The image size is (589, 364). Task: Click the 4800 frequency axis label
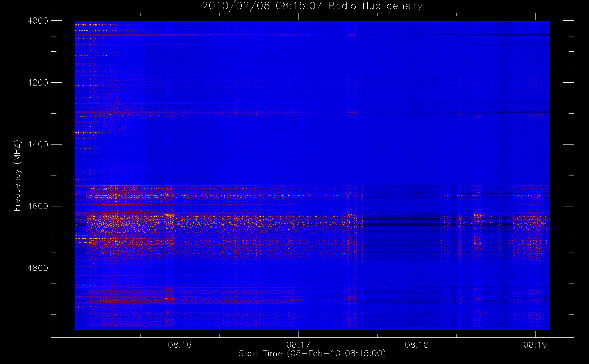point(38,268)
